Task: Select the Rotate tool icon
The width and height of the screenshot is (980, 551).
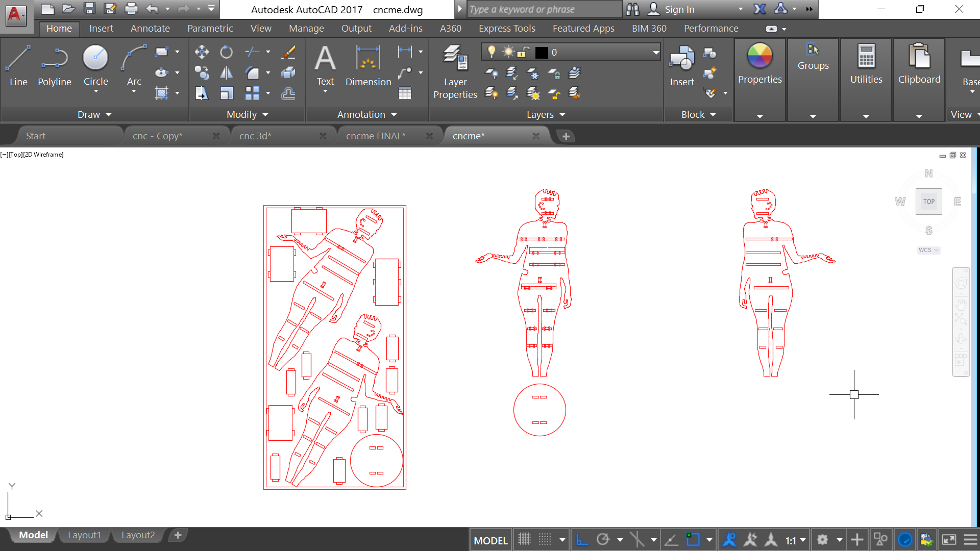Action: click(x=226, y=52)
